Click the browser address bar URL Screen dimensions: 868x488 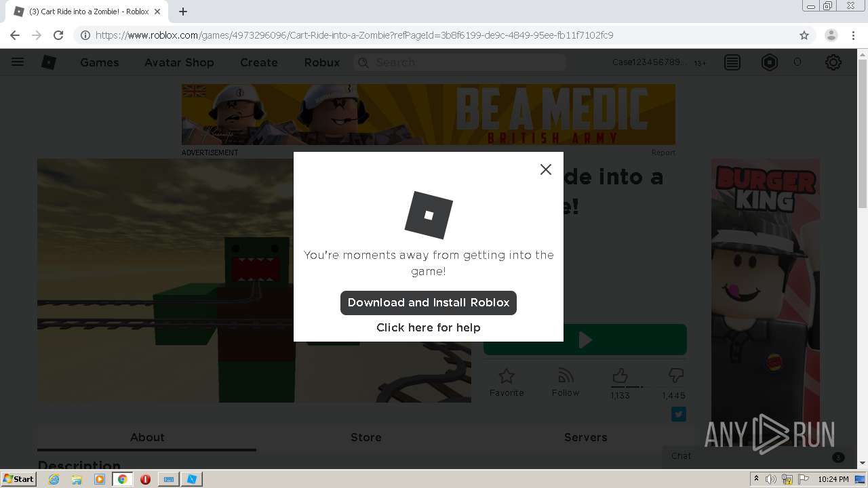(x=354, y=35)
